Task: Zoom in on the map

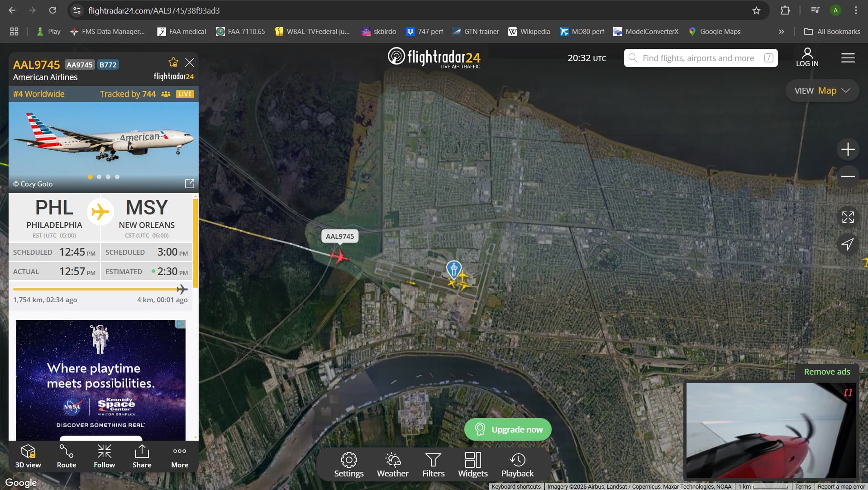Action: click(x=848, y=149)
